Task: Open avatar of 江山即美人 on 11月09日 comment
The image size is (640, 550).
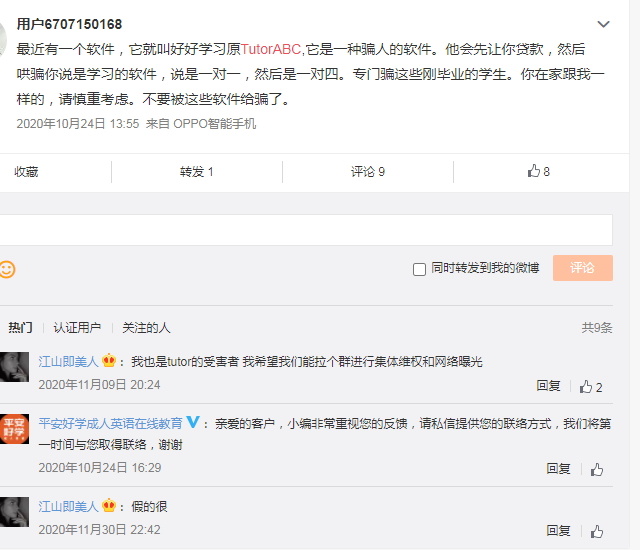Action: click(x=14, y=367)
